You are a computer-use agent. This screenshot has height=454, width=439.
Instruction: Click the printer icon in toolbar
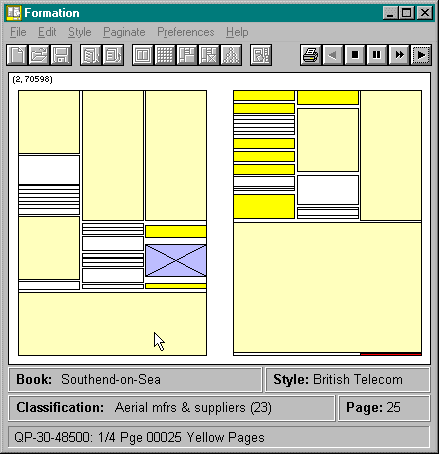pos(311,55)
